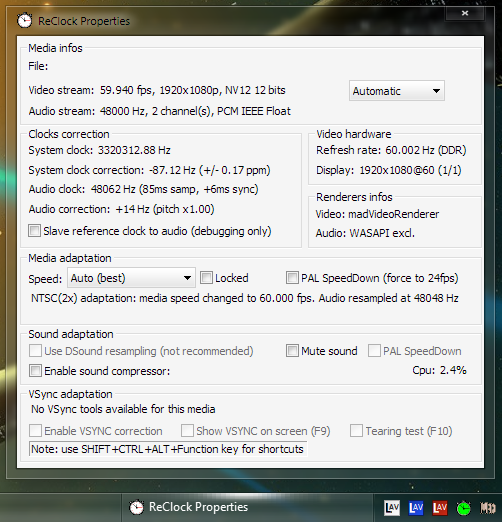Toggle Use DSound resampling checkbox
The image size is (502, 522).
[x=35, y=351]
